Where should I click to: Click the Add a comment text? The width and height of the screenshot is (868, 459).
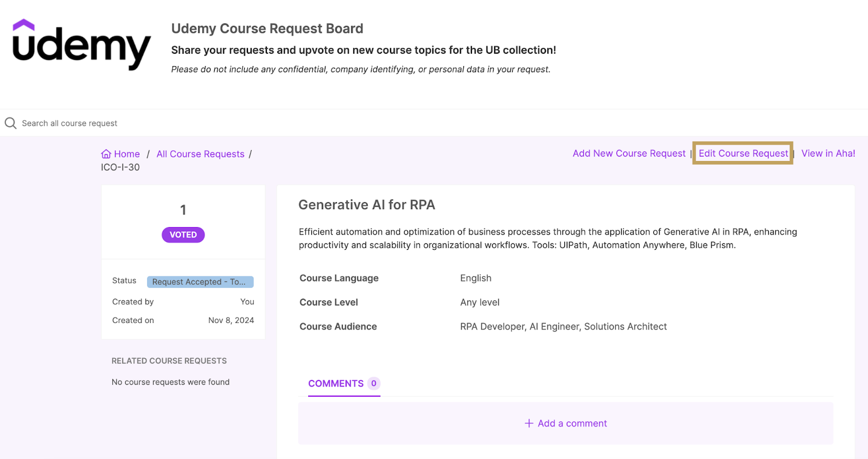click(572, 423)
